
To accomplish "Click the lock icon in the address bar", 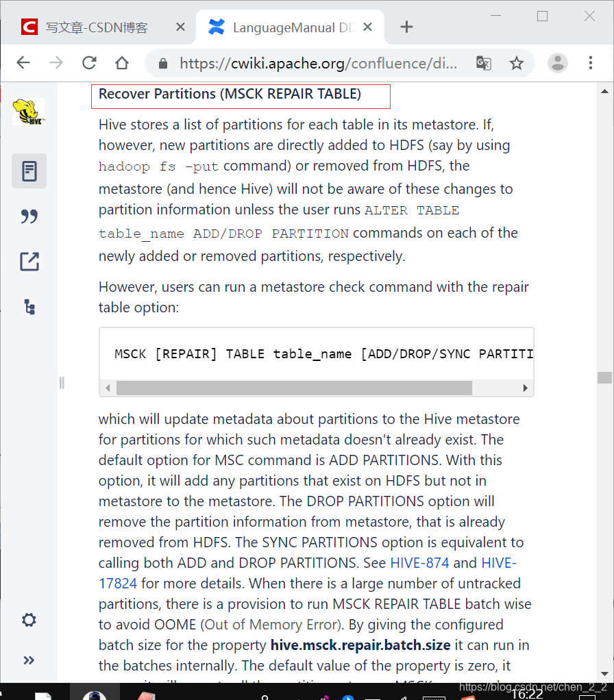I will 163,64.
